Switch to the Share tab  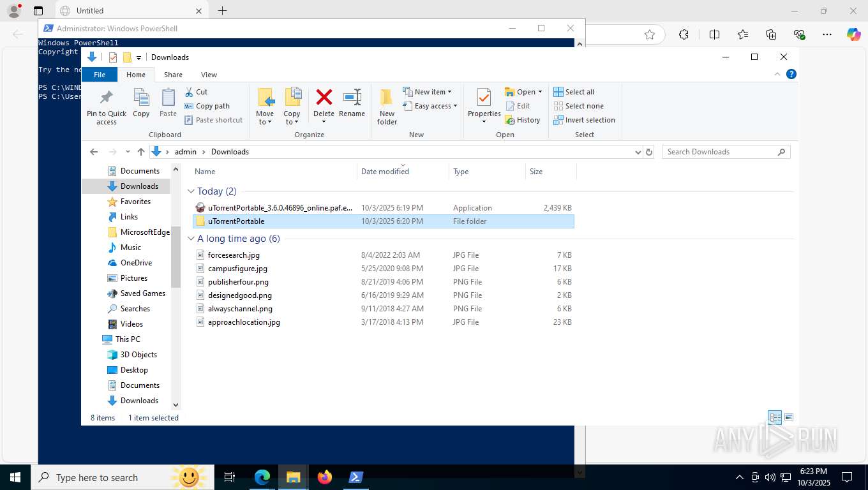point(173,75)
